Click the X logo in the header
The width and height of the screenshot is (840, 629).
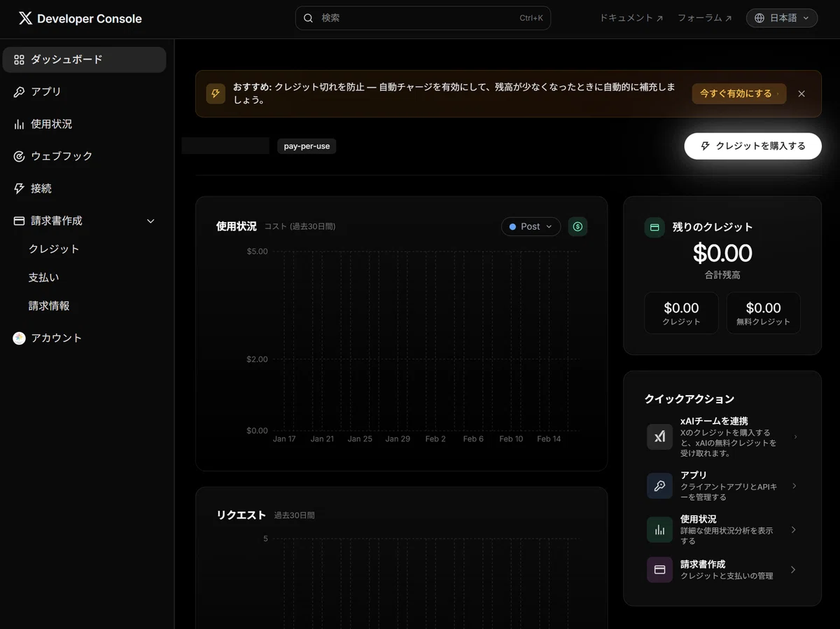coord(25,19)
